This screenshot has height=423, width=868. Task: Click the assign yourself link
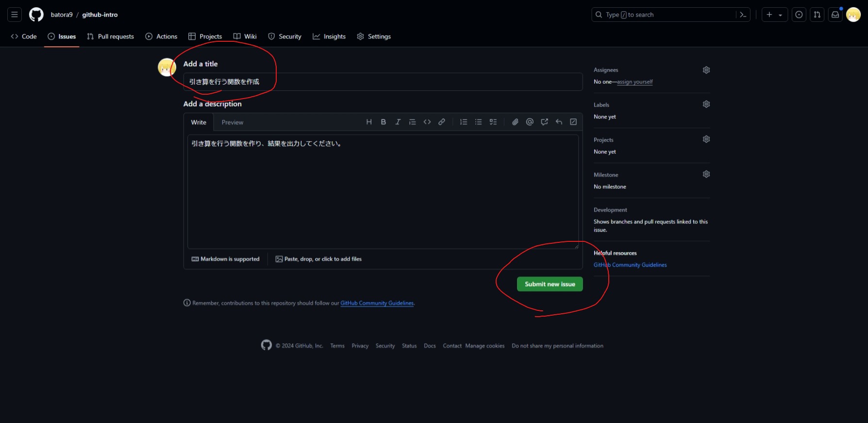pyautogui.click(x=634, y=82)
